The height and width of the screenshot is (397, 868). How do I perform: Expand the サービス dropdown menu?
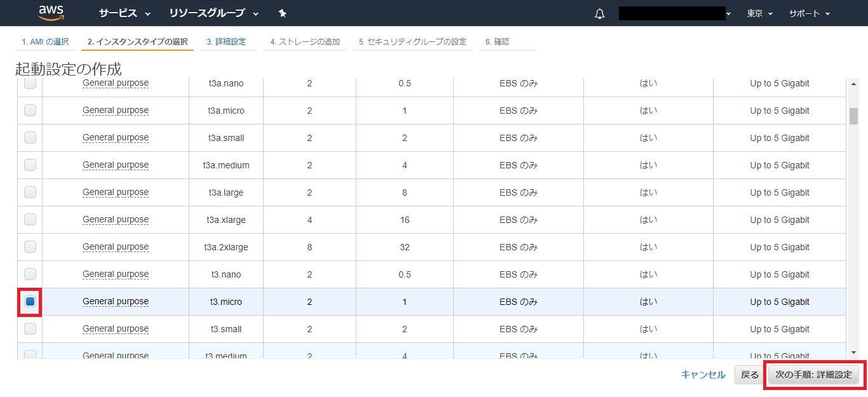(x=125, y=13)
